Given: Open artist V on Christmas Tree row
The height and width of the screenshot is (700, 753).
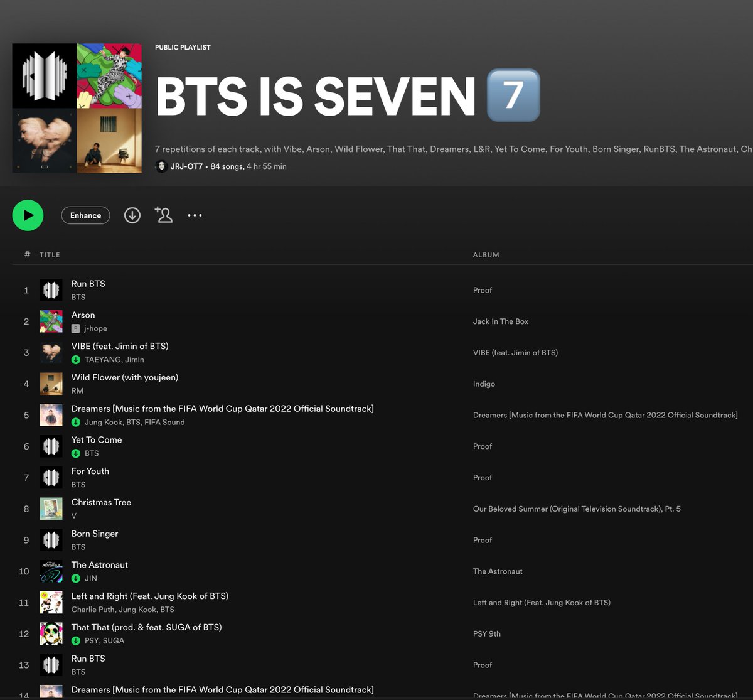Looking at the screenshot, I should [x=74, y=515].
